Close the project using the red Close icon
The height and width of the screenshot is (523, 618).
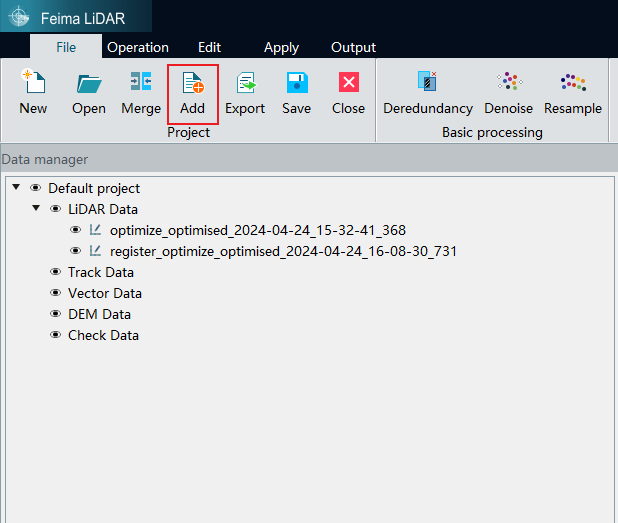[348, 84]
